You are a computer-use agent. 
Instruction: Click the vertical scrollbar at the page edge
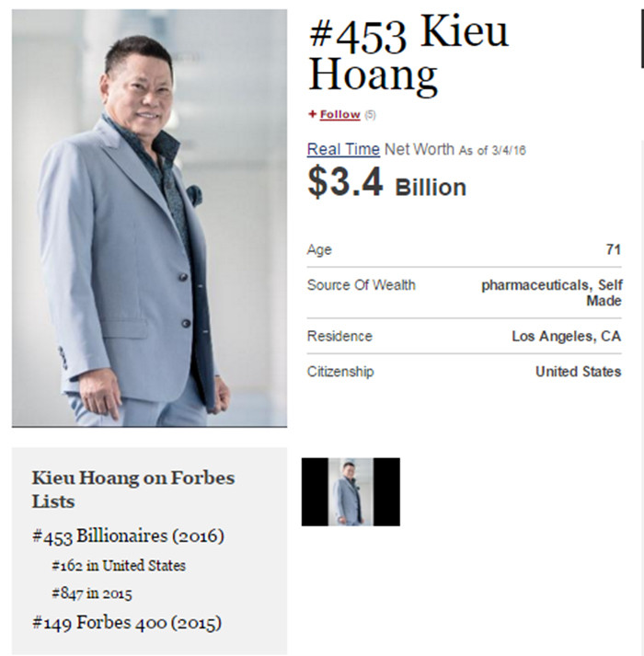(642, 38)
